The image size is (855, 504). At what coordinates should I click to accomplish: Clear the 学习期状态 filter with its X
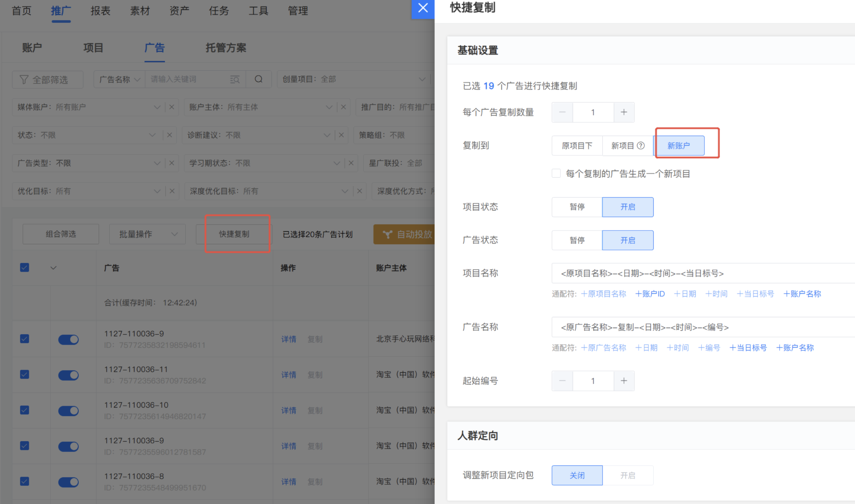point(351,163)
